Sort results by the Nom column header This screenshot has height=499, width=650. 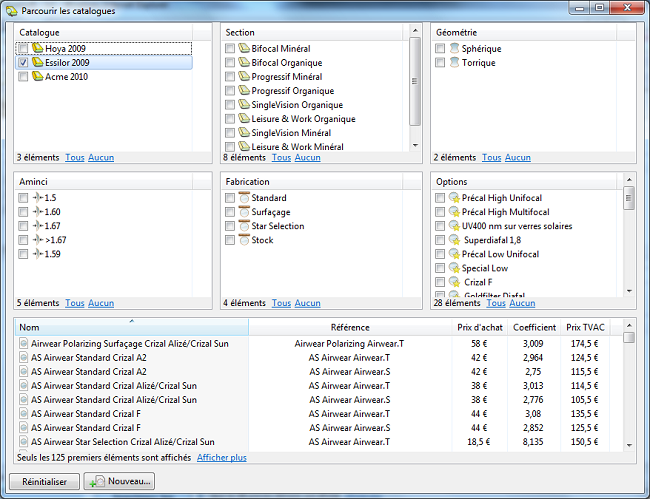pos(132,327)
